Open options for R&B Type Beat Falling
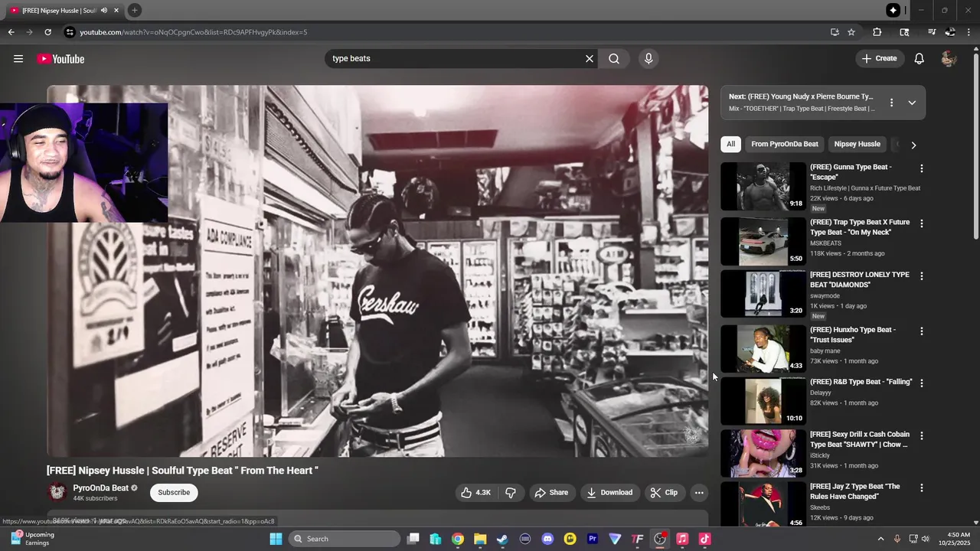This screenshot has height=551, width=980. [x=922, y=383]
